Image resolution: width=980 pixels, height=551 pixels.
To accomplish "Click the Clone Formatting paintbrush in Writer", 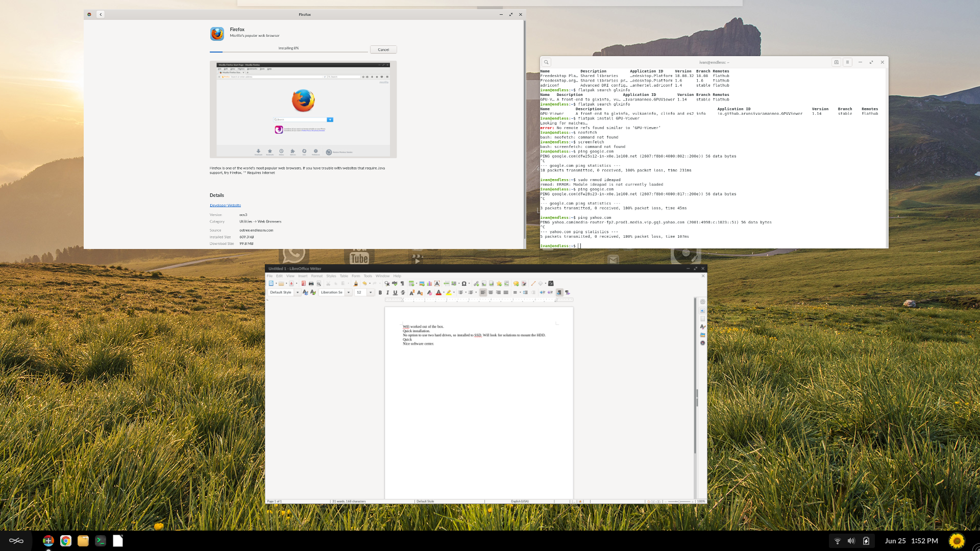I will (x=356, y=284).
